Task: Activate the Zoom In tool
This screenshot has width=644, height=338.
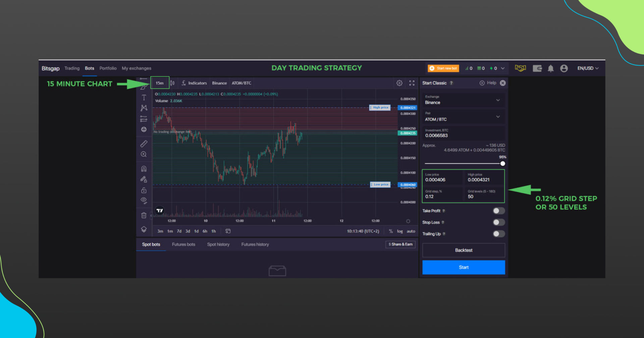Action: point(144,154)
